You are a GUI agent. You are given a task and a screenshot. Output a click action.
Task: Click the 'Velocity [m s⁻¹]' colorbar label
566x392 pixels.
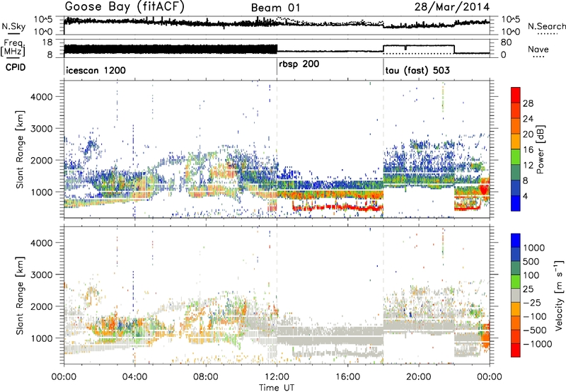coord(558,295)
